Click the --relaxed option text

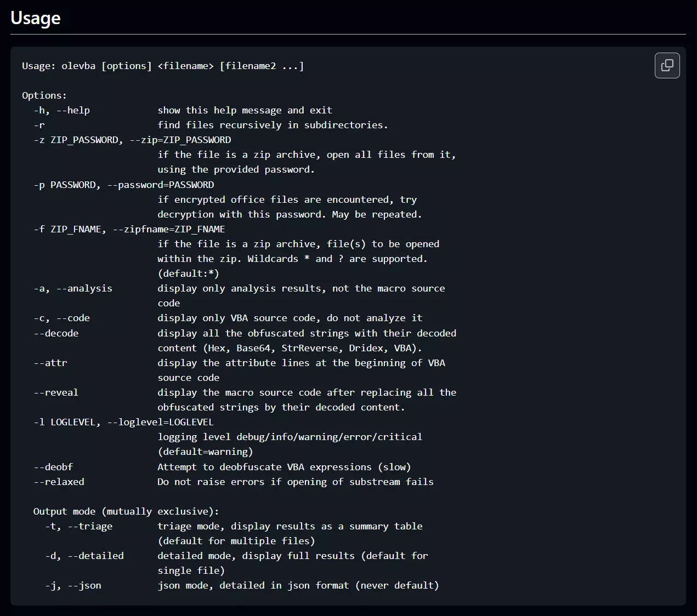pos(59,482)
